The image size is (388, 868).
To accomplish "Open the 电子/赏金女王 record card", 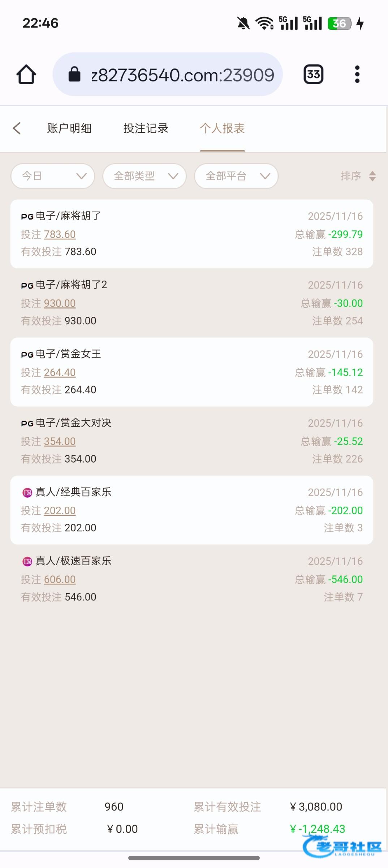I will (191, 372).
